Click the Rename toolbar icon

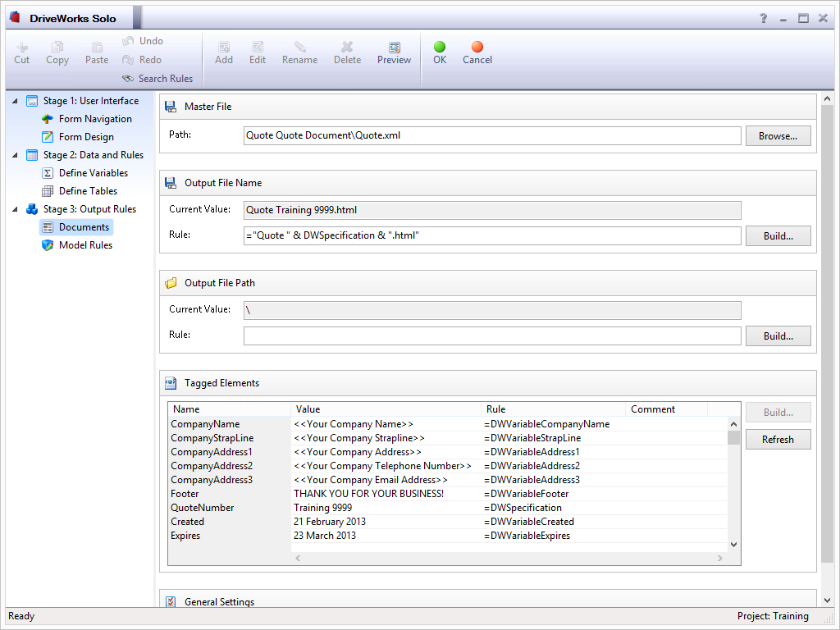[300, 47]
